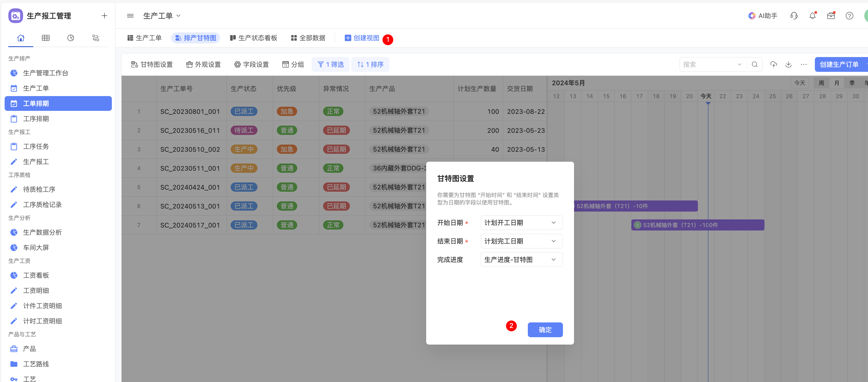Open 外观设置 toolbar item
Viewport: 868px width, 382px height.
204,64
